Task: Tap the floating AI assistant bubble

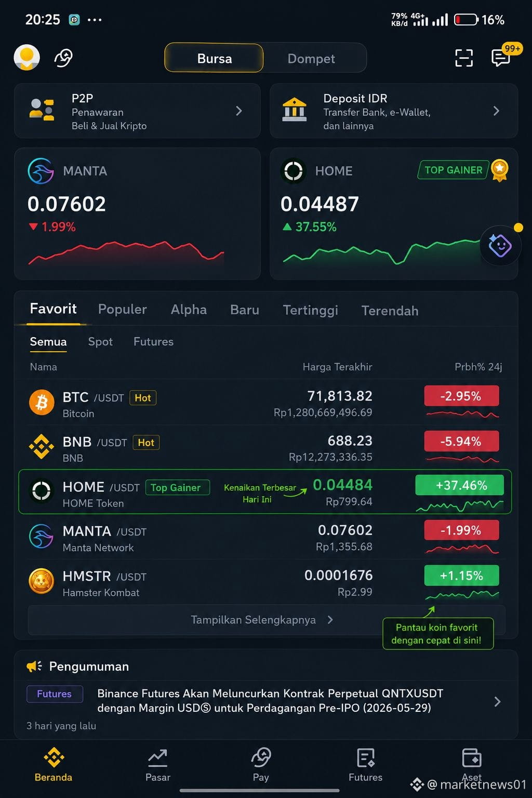Action: (501, 245)
